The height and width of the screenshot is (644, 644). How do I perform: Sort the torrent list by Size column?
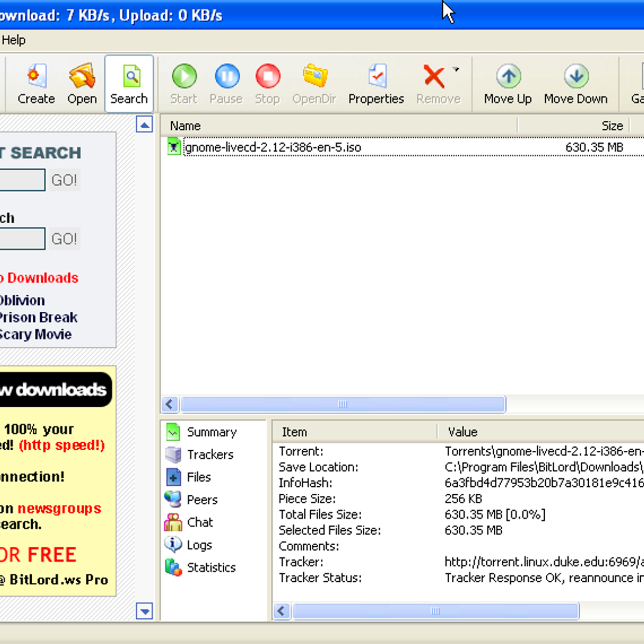pyautogui.click(x=574, y=126)
